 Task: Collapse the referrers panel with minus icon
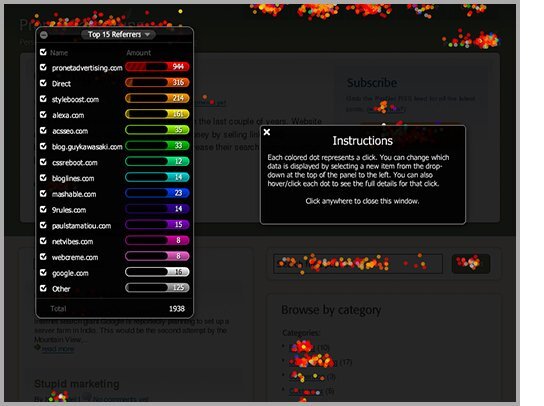[44, 35]
